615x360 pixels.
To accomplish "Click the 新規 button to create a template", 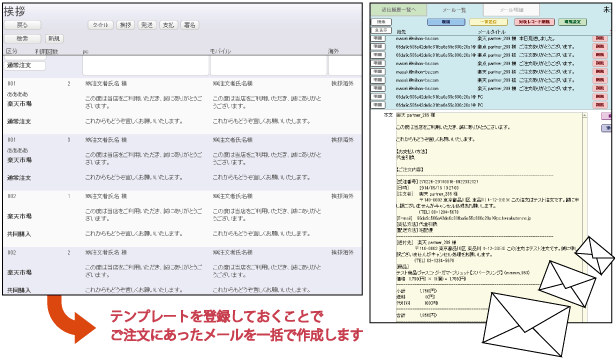I will [x=54, y=39].
